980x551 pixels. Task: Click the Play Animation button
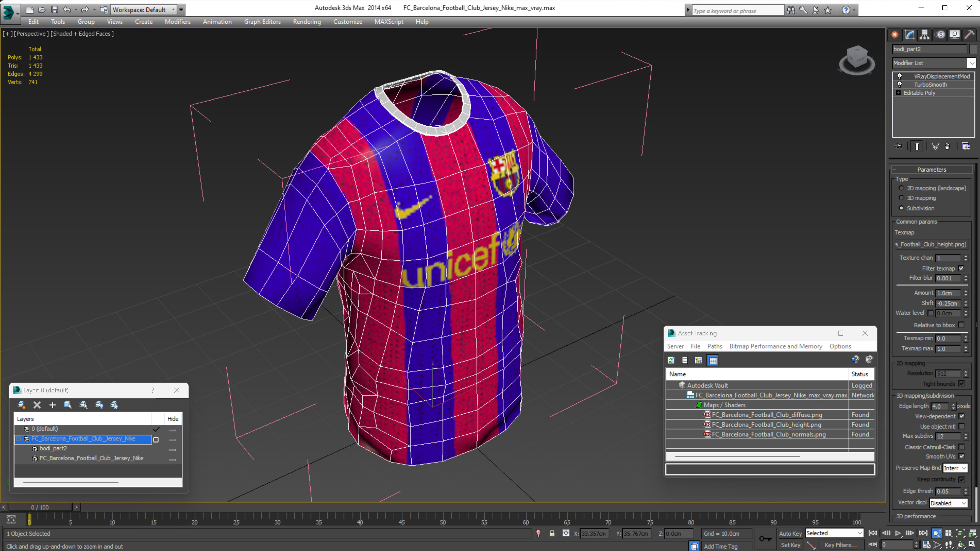[898, 533]
